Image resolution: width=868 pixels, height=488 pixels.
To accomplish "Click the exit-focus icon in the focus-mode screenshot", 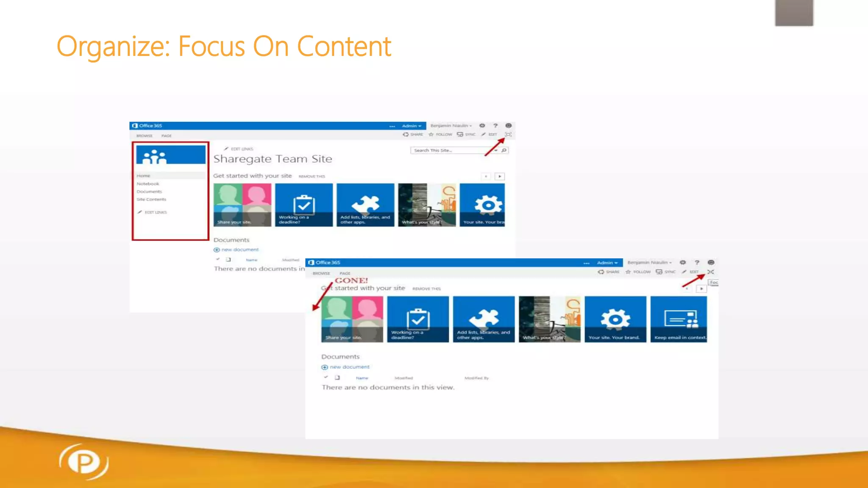I will pyautogui.click(x=711, y=272).
